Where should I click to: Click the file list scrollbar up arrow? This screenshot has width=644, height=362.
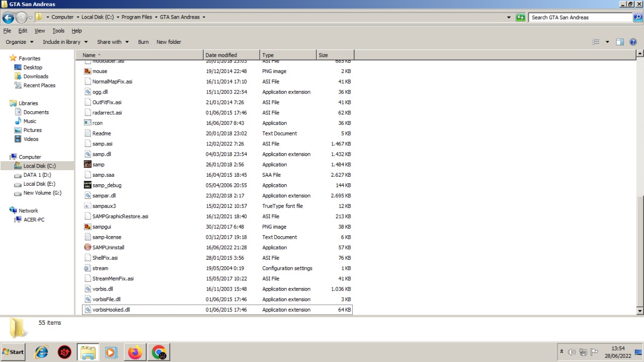pos(640,53)
